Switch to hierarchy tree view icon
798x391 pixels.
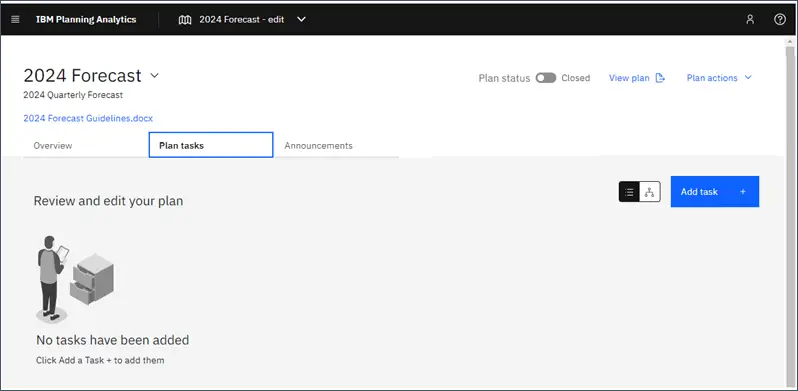649,192
